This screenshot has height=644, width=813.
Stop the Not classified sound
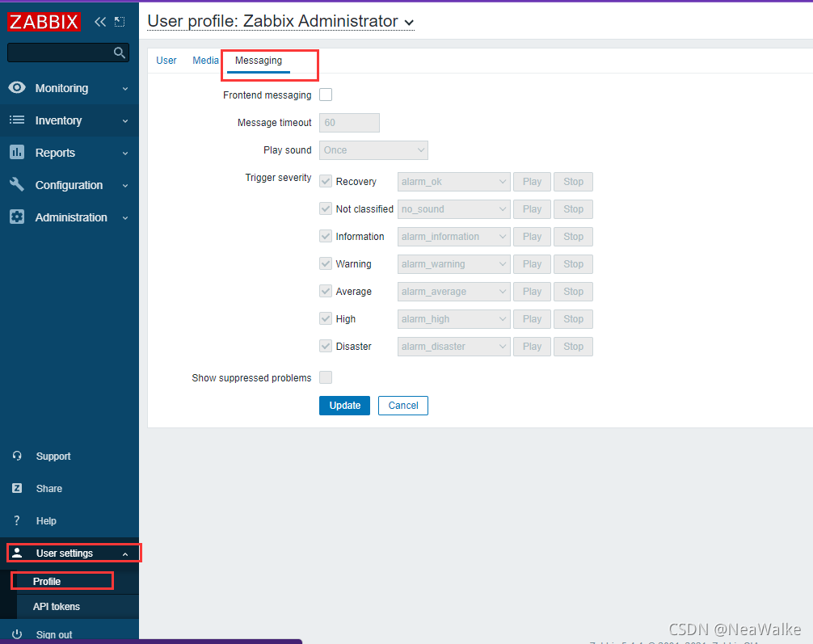pyautogui.click(x=574, y=209)
